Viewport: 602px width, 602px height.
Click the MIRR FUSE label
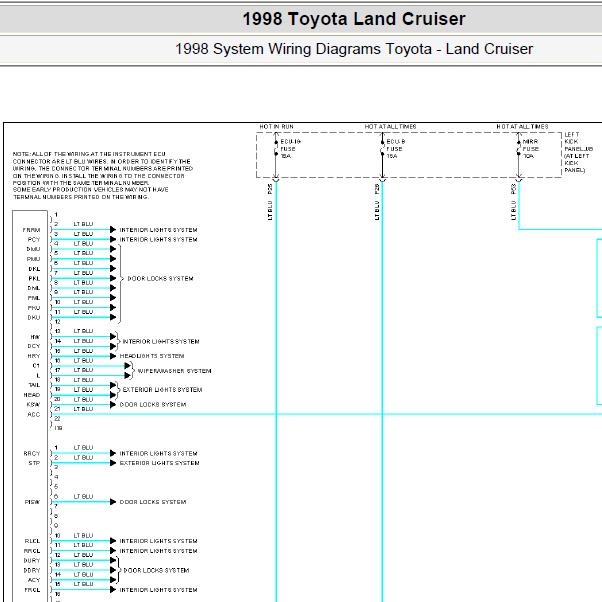[x=531, y=149]
